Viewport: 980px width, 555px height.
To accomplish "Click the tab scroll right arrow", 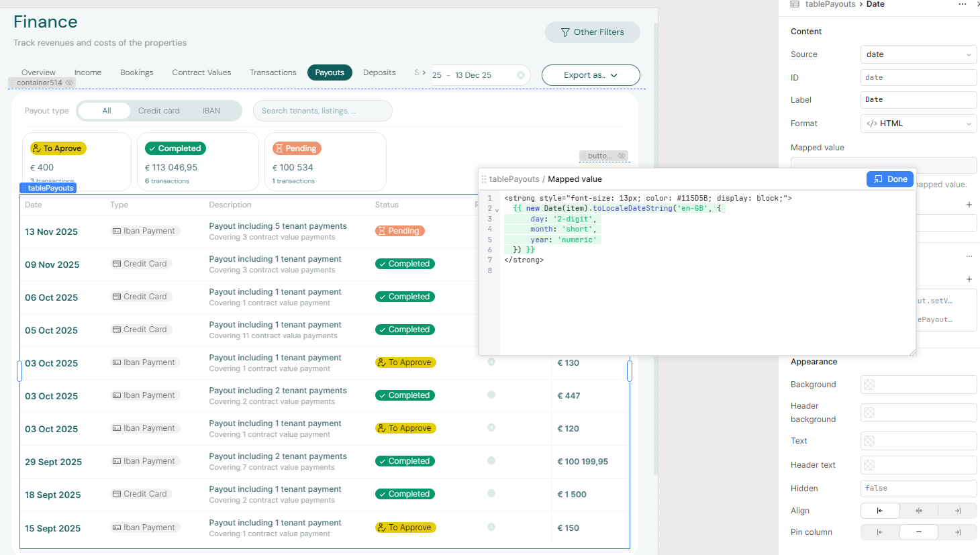I will (x=424, y=72).
